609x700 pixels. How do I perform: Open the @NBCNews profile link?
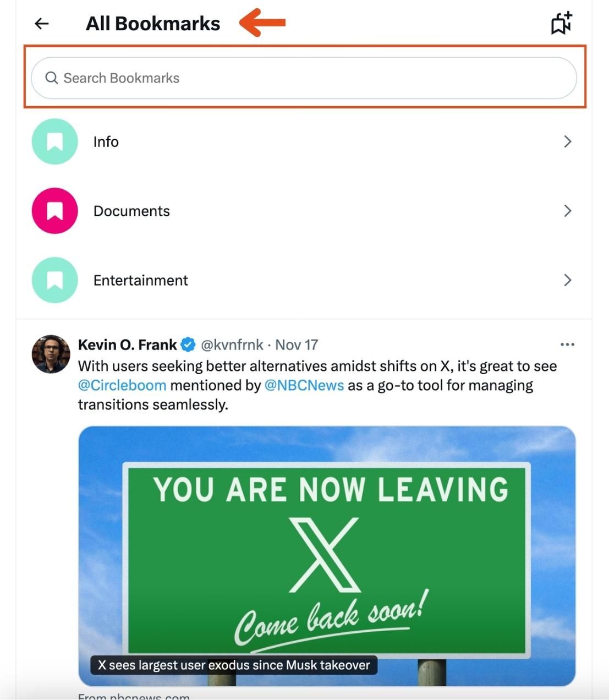[305, 385]
